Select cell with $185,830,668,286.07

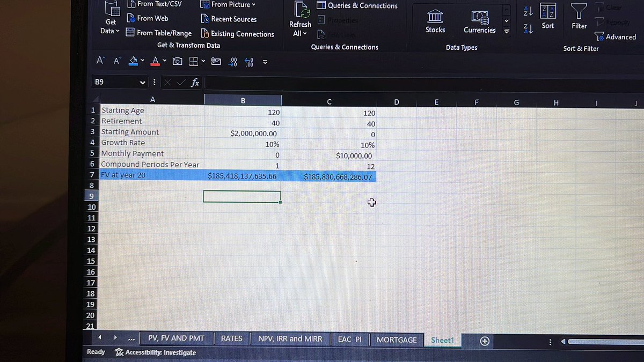coord(329,176)
